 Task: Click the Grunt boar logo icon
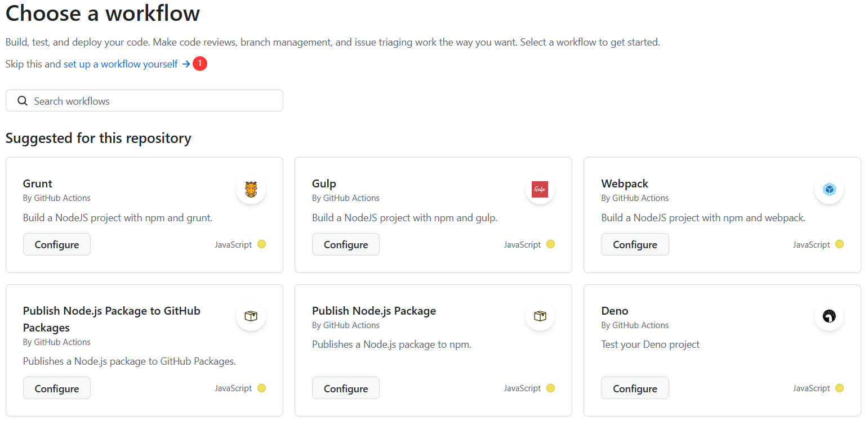point(251,190)
